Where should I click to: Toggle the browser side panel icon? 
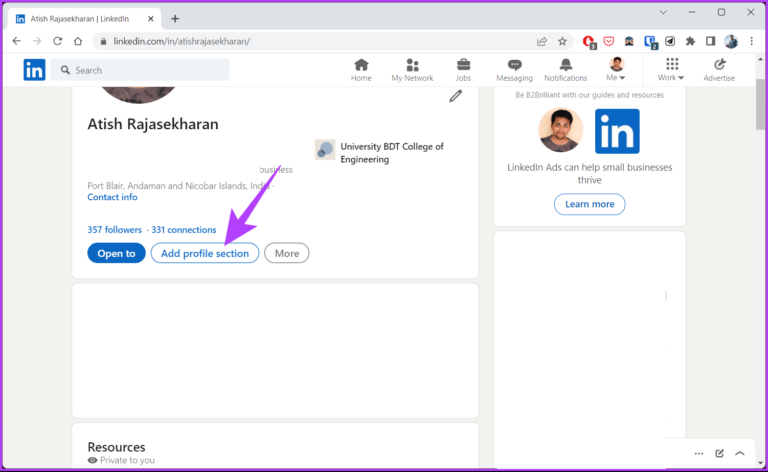710,42
